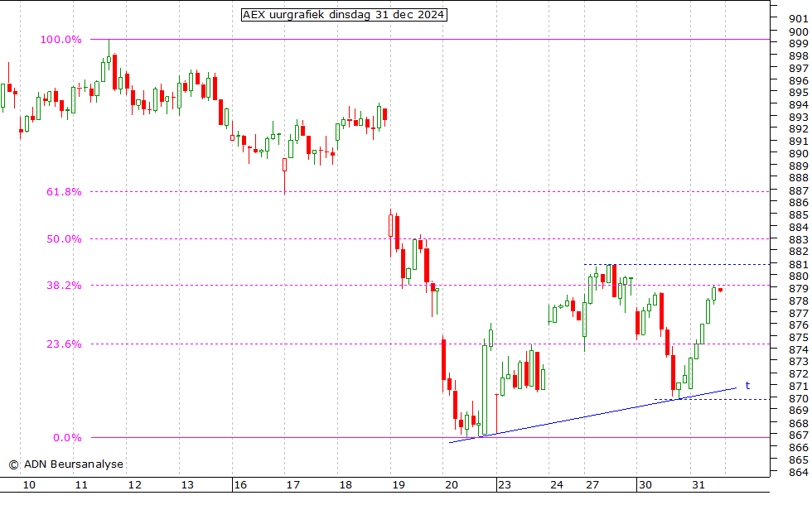Viewport: 812px width, 505px height.
Task: Click the chart title 'AEX uurgrafiek dinsdag 31 dec 2024'
Action: [x=344, y=15]
